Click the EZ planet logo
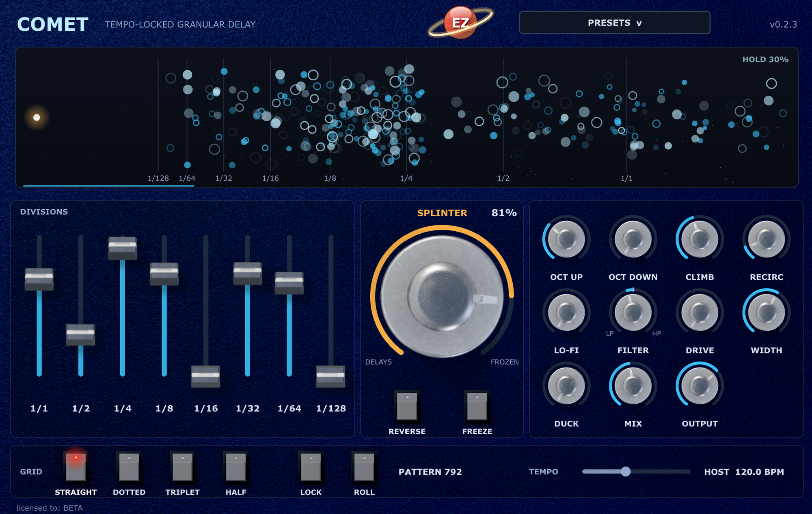This screenshot has width=812, height=514. pyautogui.click(x=460, y=22)
